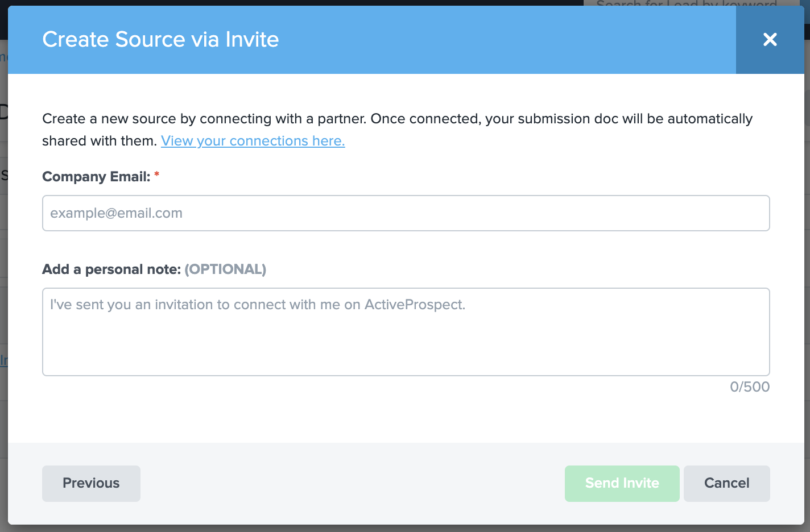Click the 0/500 character counter

tap(749, 387)
